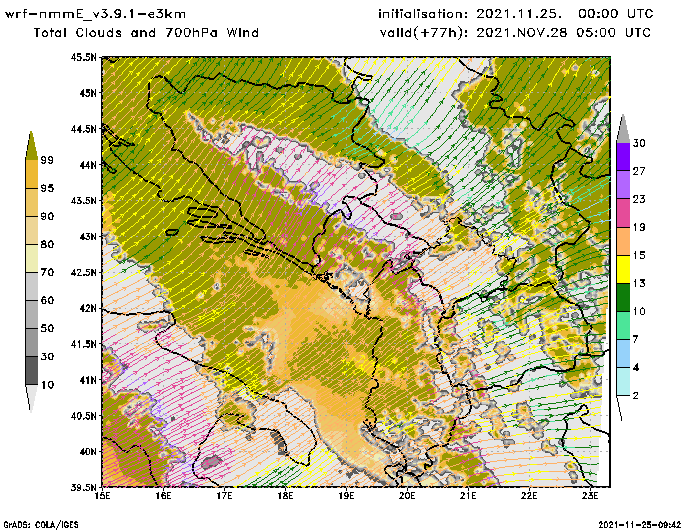This screenshot has height=530, width=700.
Task: Click the 27–30 violet wind speed swatch
Action: (x=623, y=157)
